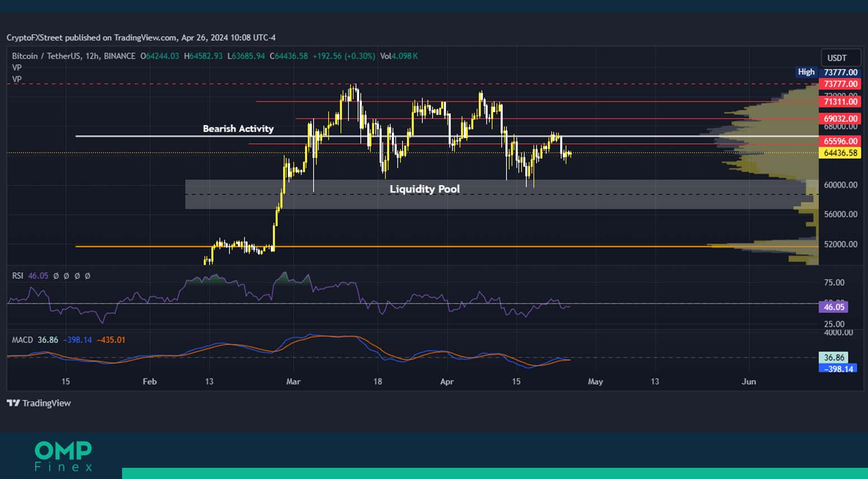Click the 52000.00 price axis value
Viewport: 868px width, 479px height.
(841, 244)
